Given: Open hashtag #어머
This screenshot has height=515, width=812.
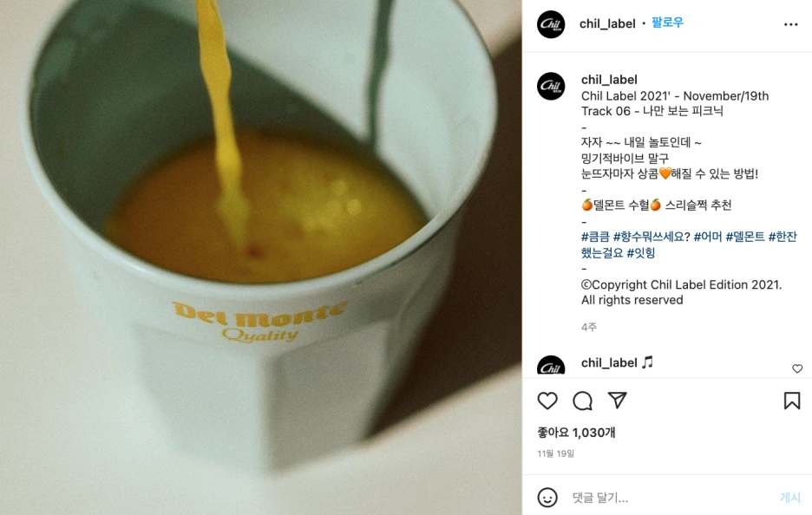Looking at the screenshot, I should tap(707, 237).
